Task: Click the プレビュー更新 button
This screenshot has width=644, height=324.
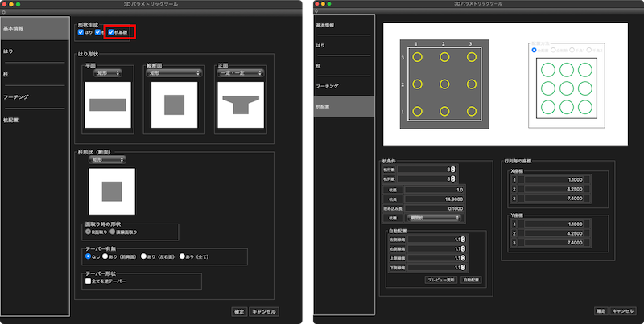Action: (441, 279)
